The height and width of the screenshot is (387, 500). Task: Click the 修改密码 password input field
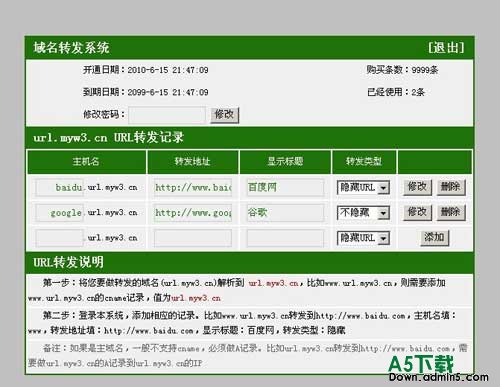[167, 115]
